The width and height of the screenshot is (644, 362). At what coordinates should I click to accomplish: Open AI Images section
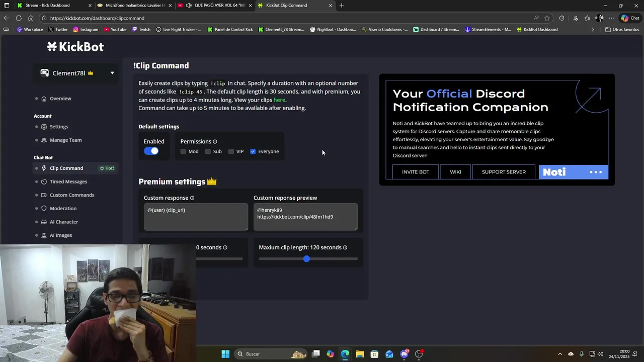[x=61, y=235]
